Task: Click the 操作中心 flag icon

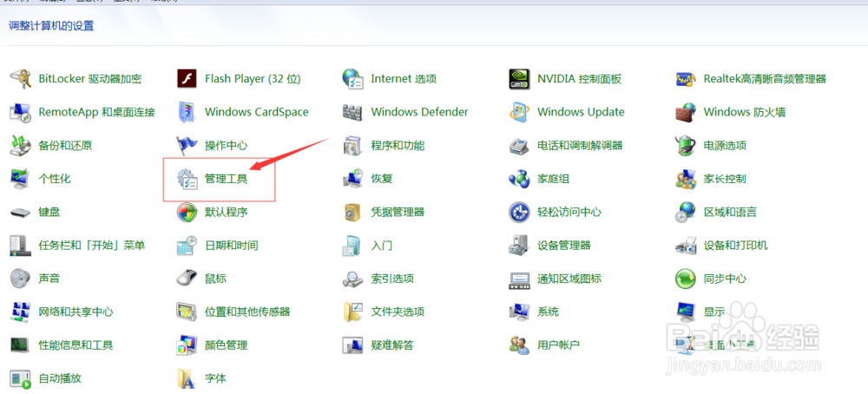Action: (x=187, y=146)
